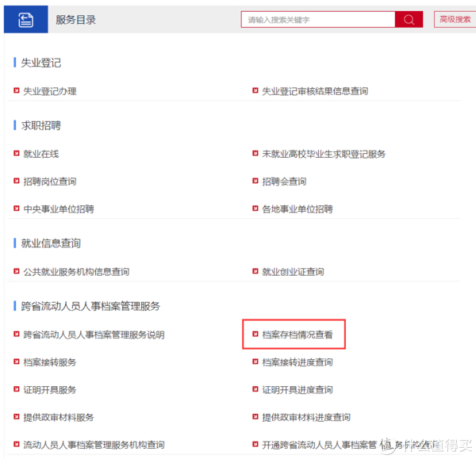The image size is (476, 459).
Task: Open 档案存档情况查看 link
Action: pyautogui.click(x=297, y=335)
